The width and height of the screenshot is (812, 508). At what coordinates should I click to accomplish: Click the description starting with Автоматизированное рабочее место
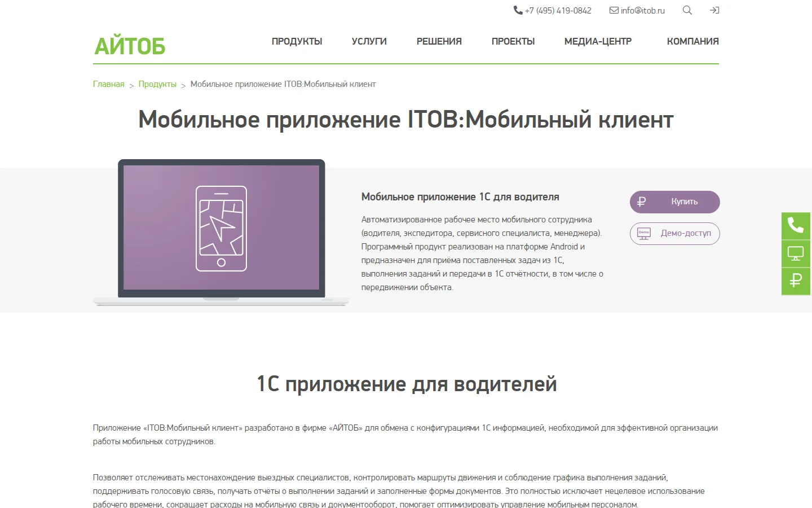[x=483, y=253]
